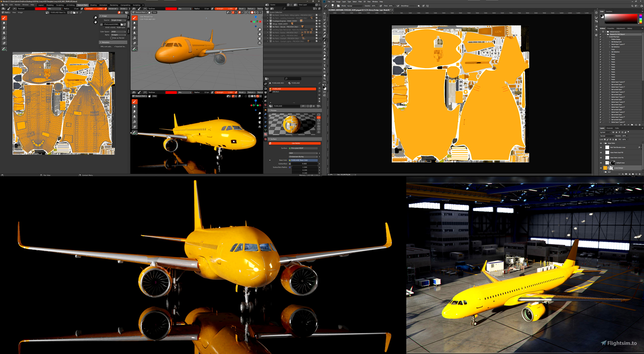644x354 pixels.
Task: Click the Livery Design layer thumbnail
Action: (x=606, y=168)
